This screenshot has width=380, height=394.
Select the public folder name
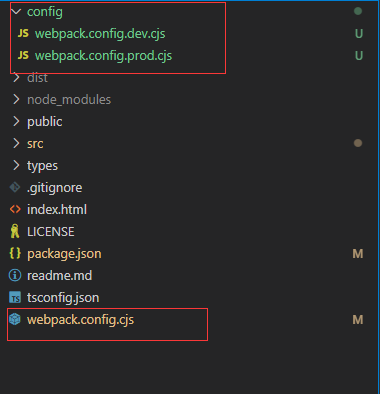[x=45, y=122]
